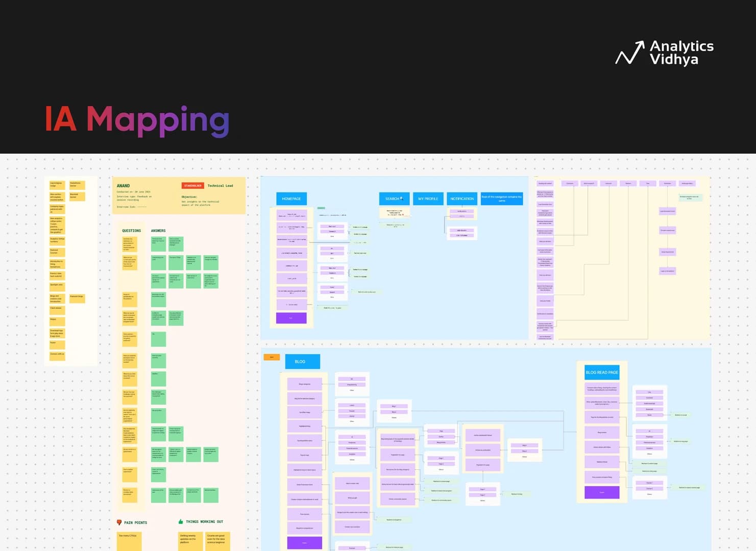Viewport: 756px width, 551px height.
Task: Click the dark purple footer block in Blog Read Page
Action: click(602, 492)
